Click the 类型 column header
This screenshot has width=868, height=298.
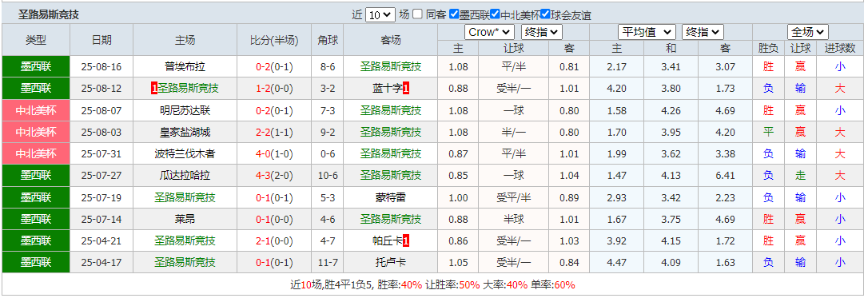pyautogui.click(x=36, y=40)
